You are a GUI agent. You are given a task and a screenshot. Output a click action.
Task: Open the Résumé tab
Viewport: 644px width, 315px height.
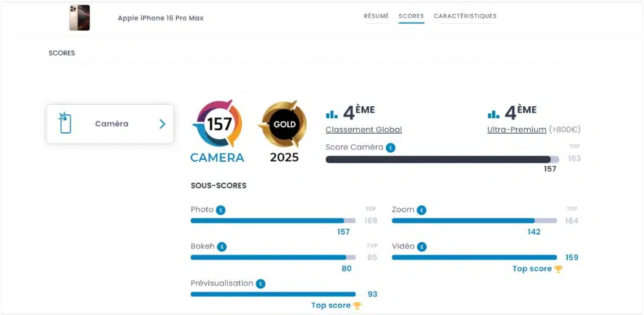pyautogui.click(x=377, y=16)
